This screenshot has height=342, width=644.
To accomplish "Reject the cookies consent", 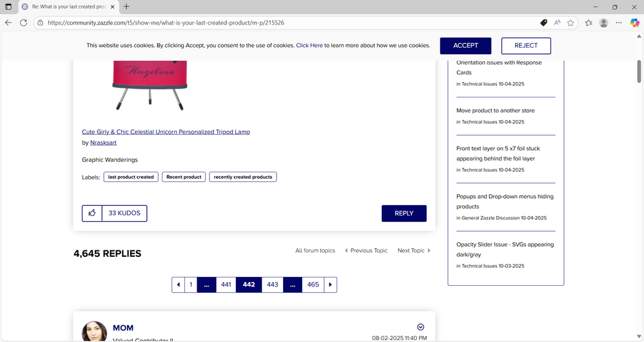I will (x=526, y=46).
